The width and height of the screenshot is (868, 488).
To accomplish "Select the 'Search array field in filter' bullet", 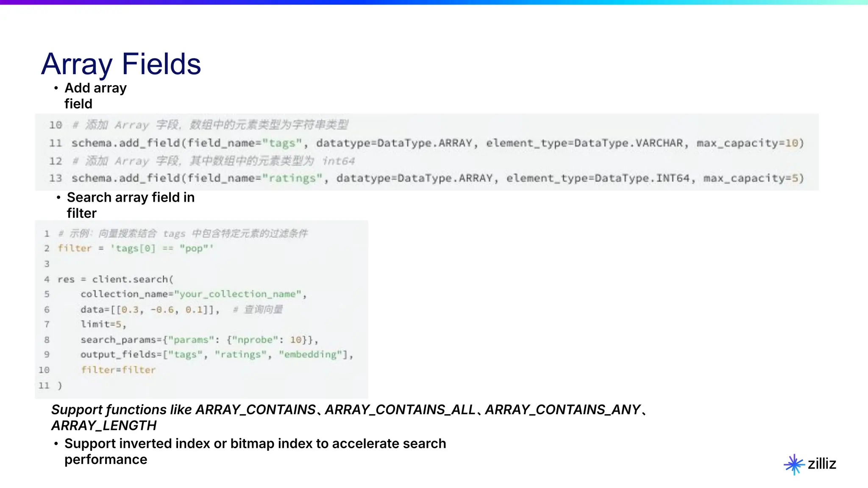I will coord(131,205).
